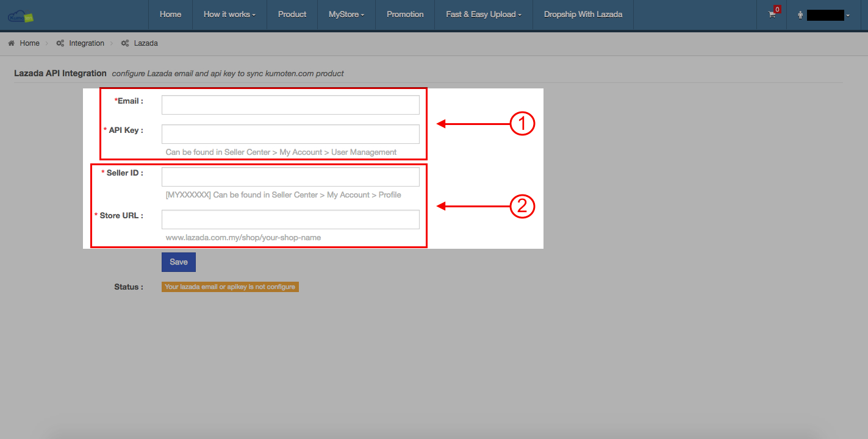
Task: Click Integration breadcrumb link
Action: click(x=87, y=43)
